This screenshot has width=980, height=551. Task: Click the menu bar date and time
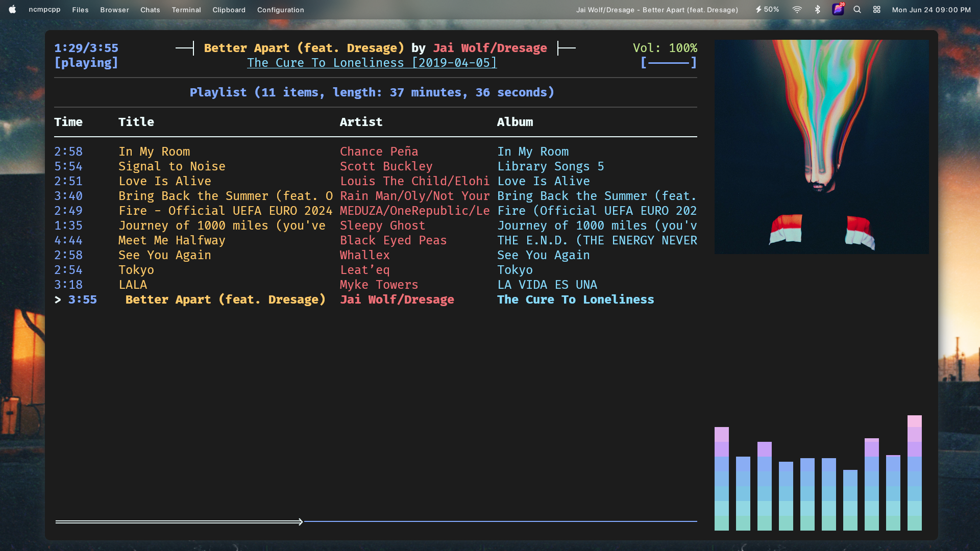click(x=931, y=10)
